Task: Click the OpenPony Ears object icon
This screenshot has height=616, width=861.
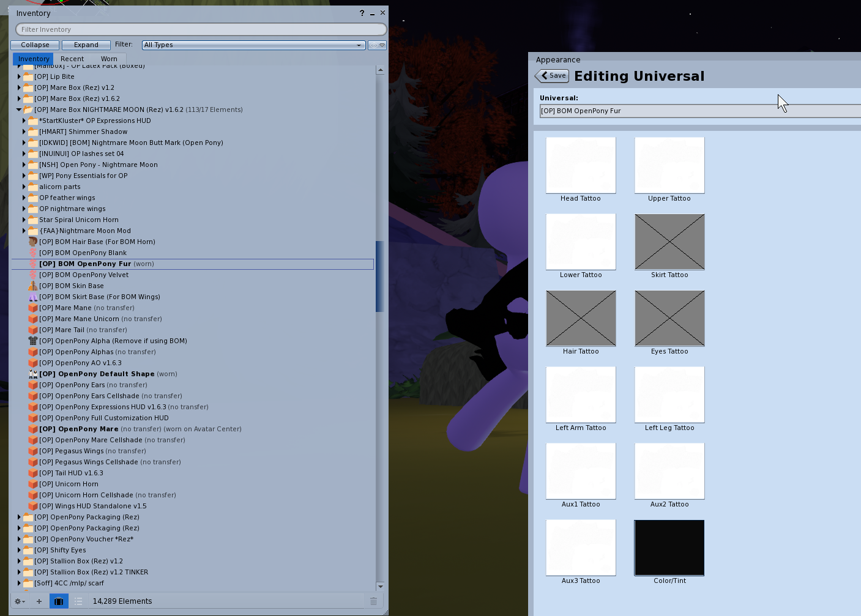Action: pos(33,385)
